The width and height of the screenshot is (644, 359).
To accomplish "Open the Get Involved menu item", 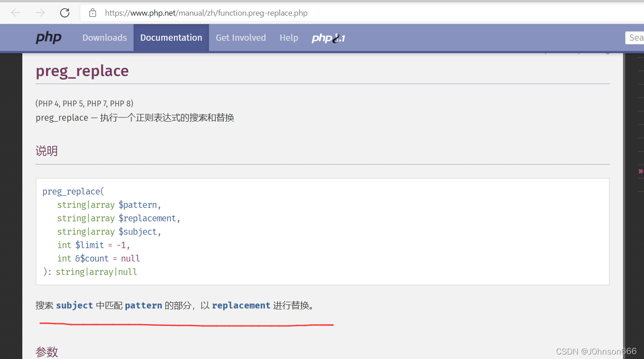I will (x=241, y=38).
